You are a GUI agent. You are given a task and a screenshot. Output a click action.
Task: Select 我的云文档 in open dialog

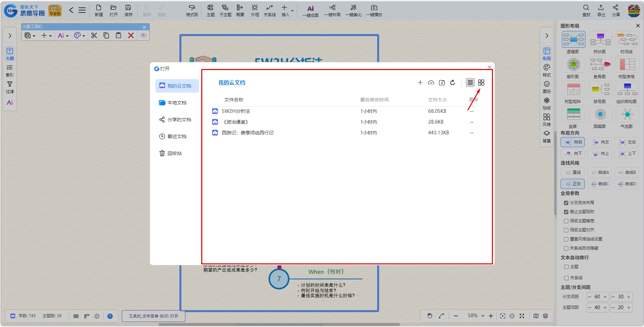(177, 86)
